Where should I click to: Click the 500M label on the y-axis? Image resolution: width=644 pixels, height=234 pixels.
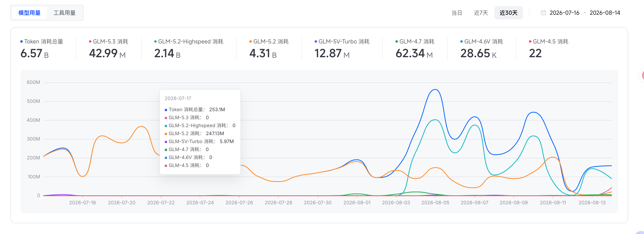point(33,101)
